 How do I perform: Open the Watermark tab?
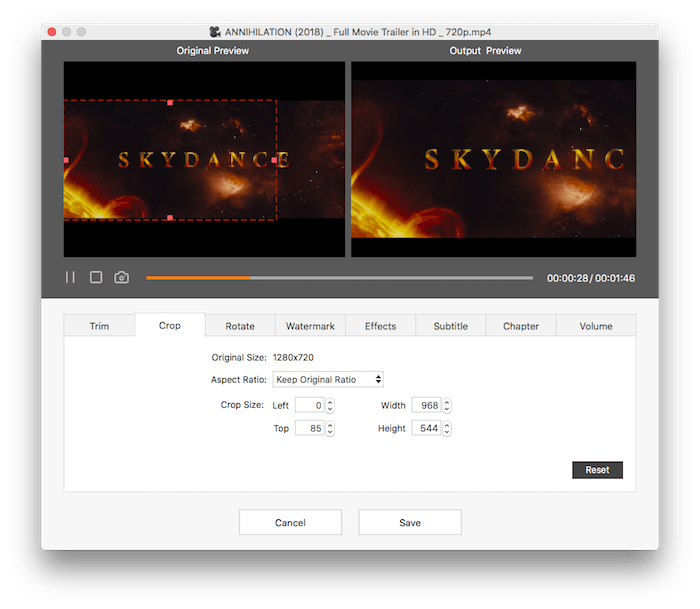pos(310,326)
